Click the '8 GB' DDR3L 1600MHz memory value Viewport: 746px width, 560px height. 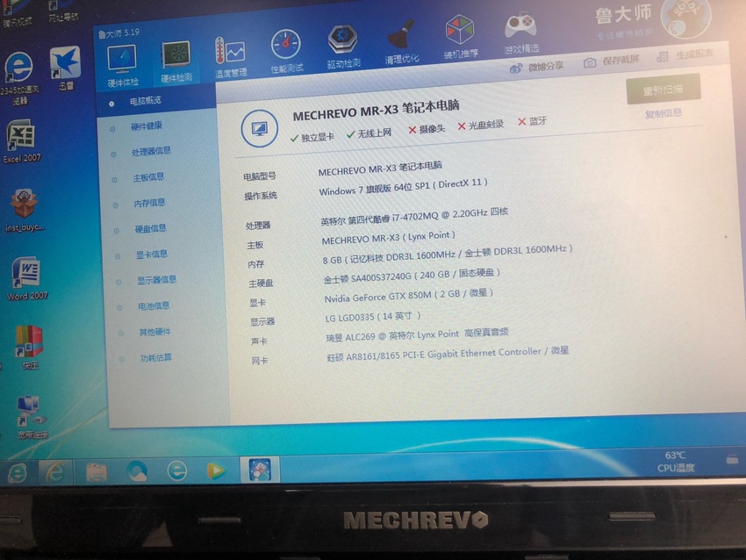(448, 254)
